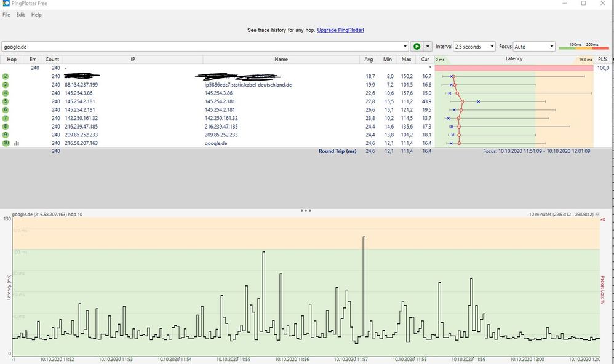
Task: Click hop 4 max value 157,6
Action: pos(407,93)
